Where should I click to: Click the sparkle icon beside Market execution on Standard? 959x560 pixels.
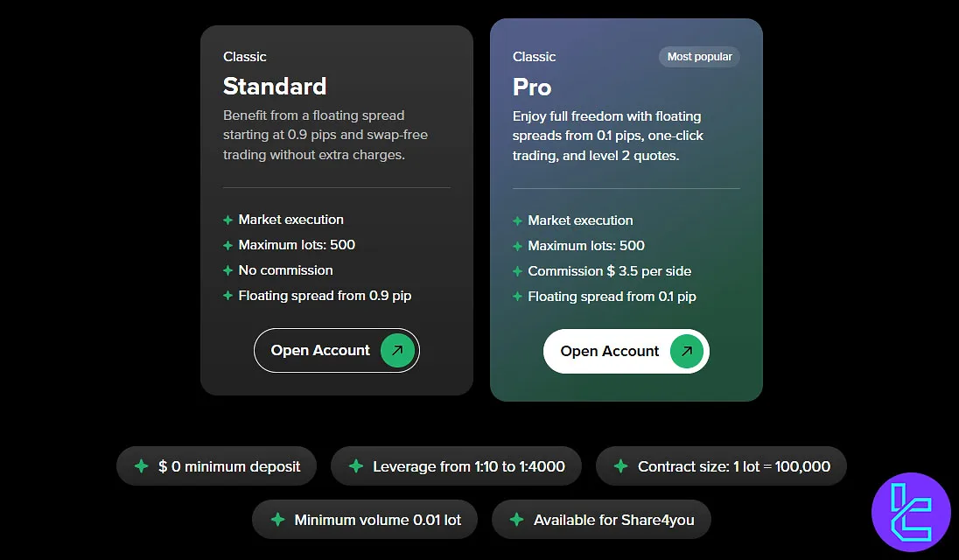[227, 220]
